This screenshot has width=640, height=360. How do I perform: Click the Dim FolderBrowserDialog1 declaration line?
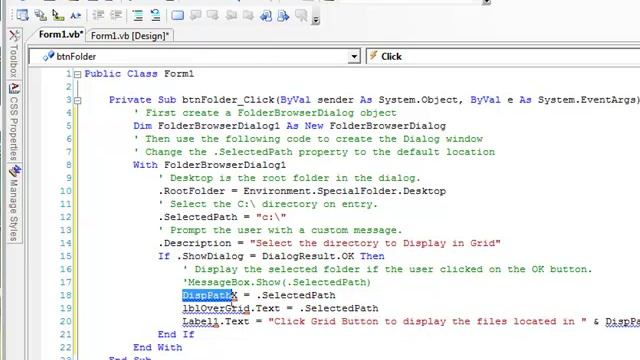pyautogui.click(x=289, y=126)
